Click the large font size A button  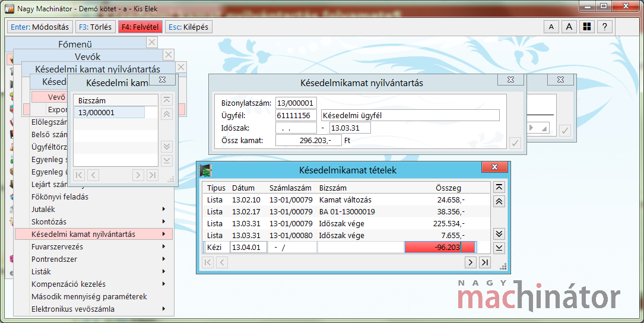pos(569,27)
